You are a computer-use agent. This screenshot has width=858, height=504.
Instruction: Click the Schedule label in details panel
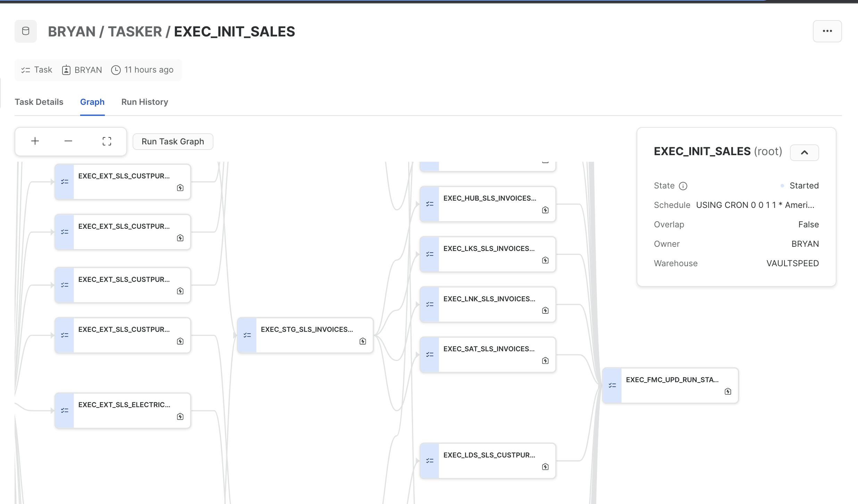672,205
